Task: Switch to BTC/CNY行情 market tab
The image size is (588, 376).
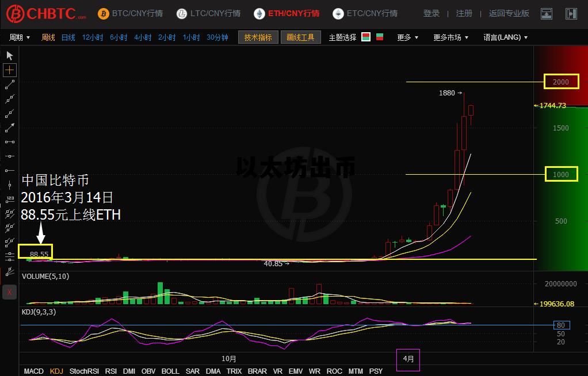Action: point(130,13)
